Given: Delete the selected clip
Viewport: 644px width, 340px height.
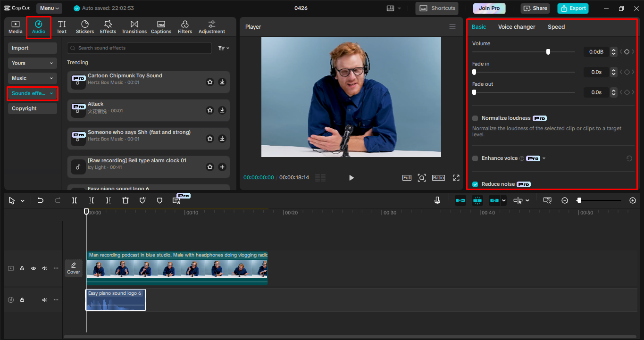Looking at the screenshot, I should click(125, 200).
